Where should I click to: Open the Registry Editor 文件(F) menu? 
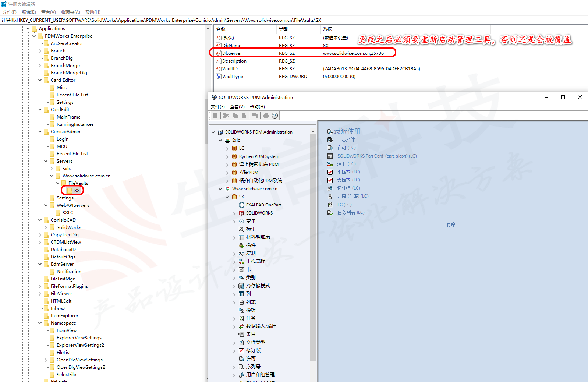click(10, 12)
